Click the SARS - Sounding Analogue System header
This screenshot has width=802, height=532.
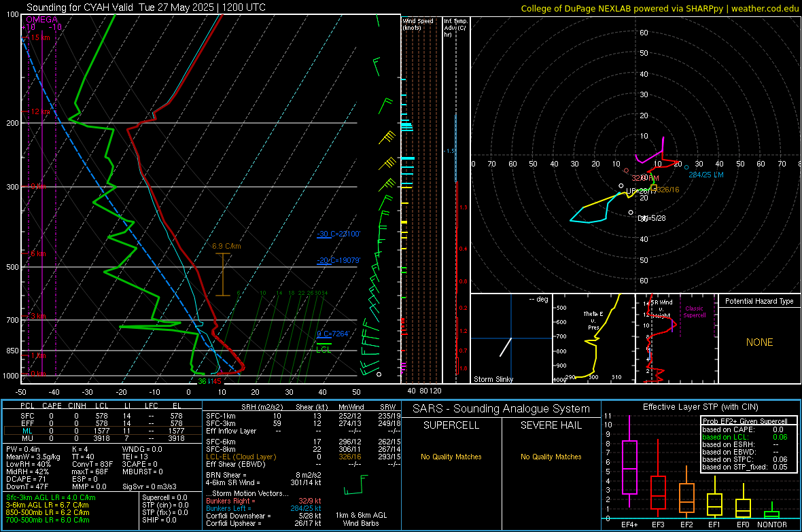pyautogui.click(x=502, y=409)
